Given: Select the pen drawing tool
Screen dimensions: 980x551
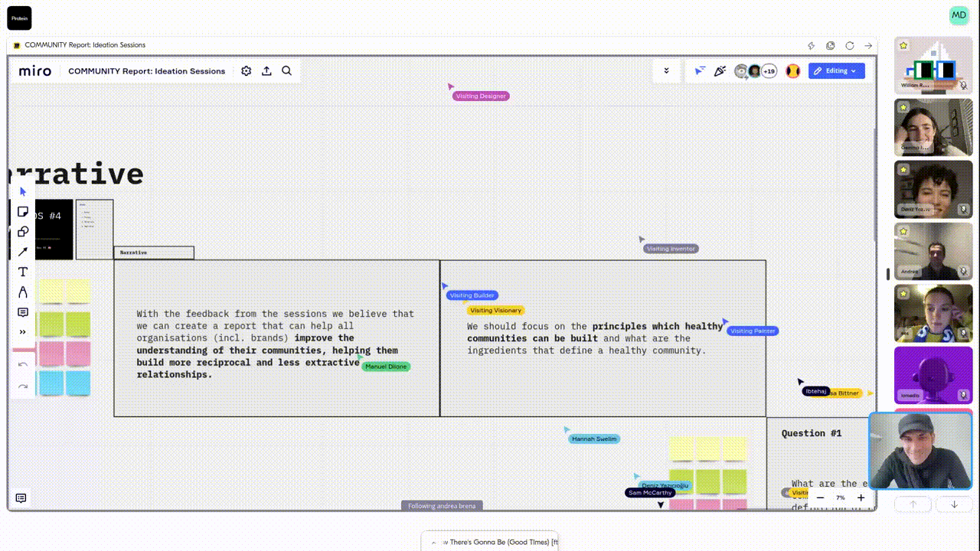Looking at the screenshot, I should coord(23,292).
